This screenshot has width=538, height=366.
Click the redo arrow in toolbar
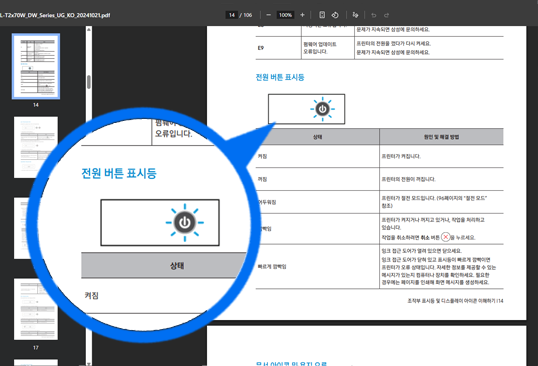tap(386, 15)
